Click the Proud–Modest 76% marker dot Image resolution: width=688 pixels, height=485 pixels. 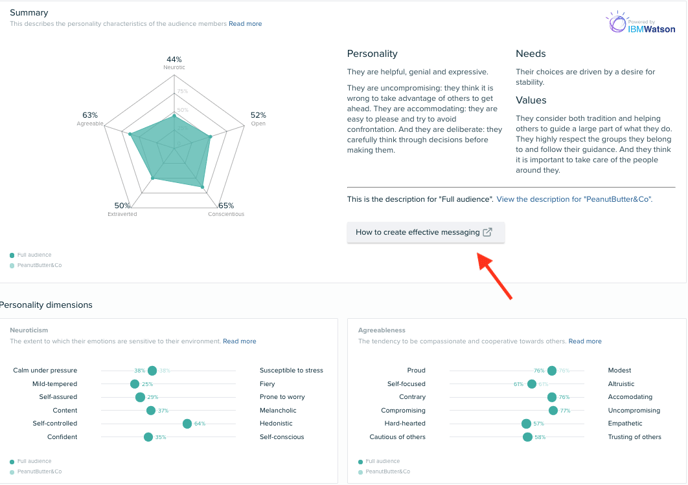(x=552, y=371)
